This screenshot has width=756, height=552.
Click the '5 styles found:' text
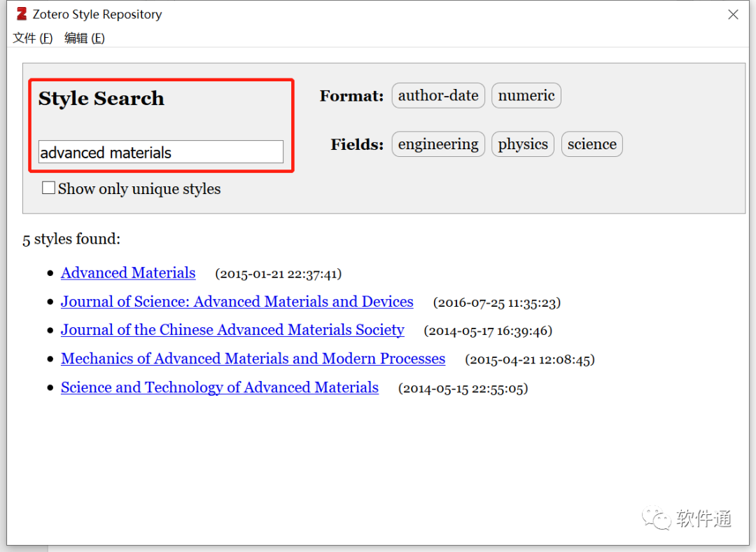tap(71, 239)
